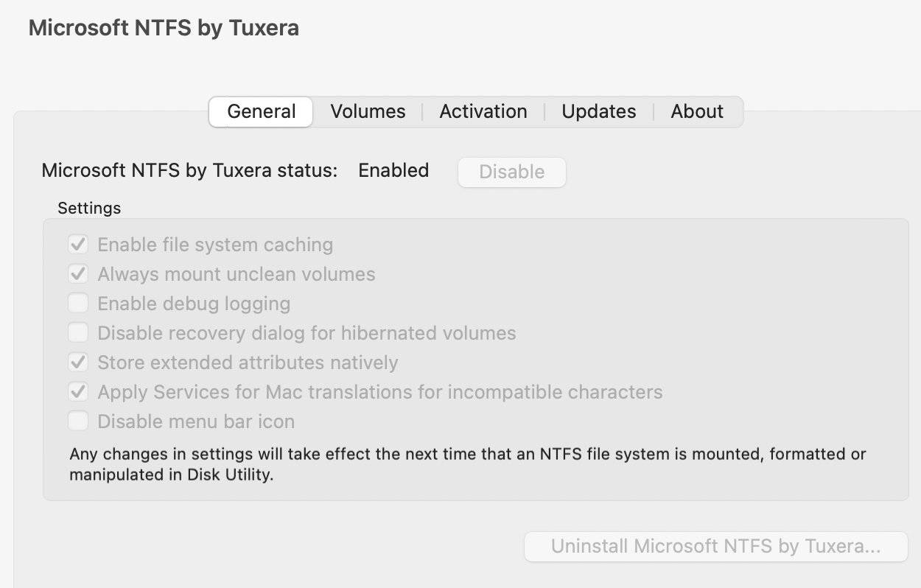This screenshot has width=921, height=588.
Task: Uncheck Apply Services for Mac translations
Action: point(78,392)
